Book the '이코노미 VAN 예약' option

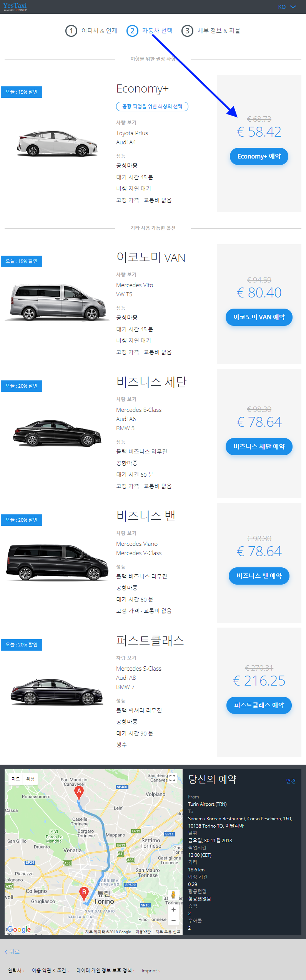pyautogui.click(x=259, y=317)
